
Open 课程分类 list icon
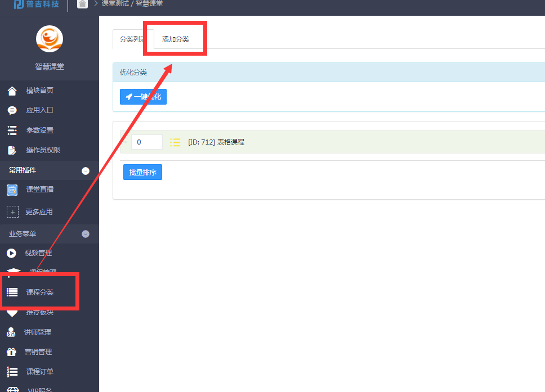click(12, 292)
